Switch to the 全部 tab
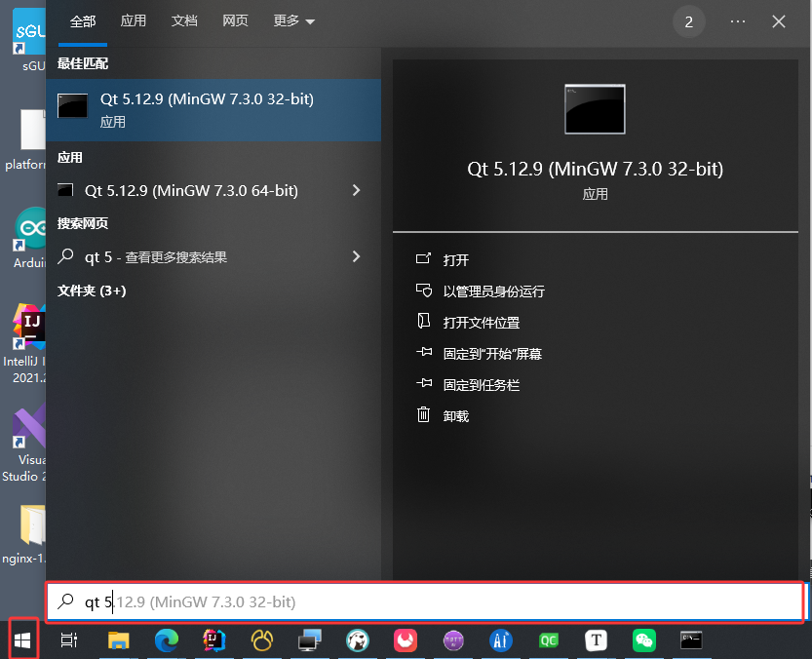The image size is (812, 659). click(83, 21)
